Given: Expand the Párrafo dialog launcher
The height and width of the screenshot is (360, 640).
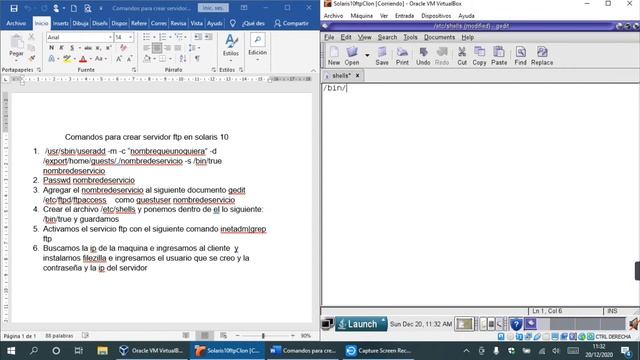Looking at the screenshot, I should [x=213, y=70].
